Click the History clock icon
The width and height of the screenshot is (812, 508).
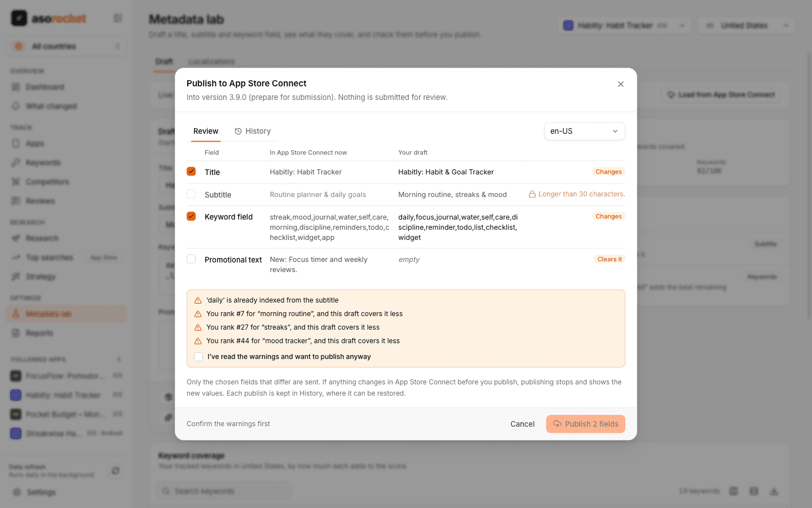238,131
